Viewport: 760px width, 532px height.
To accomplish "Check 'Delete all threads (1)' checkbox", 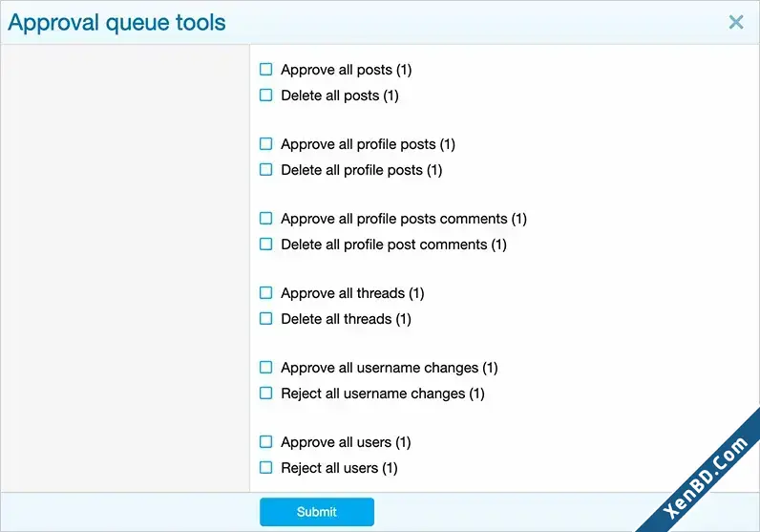I will (x=266, y=319).
